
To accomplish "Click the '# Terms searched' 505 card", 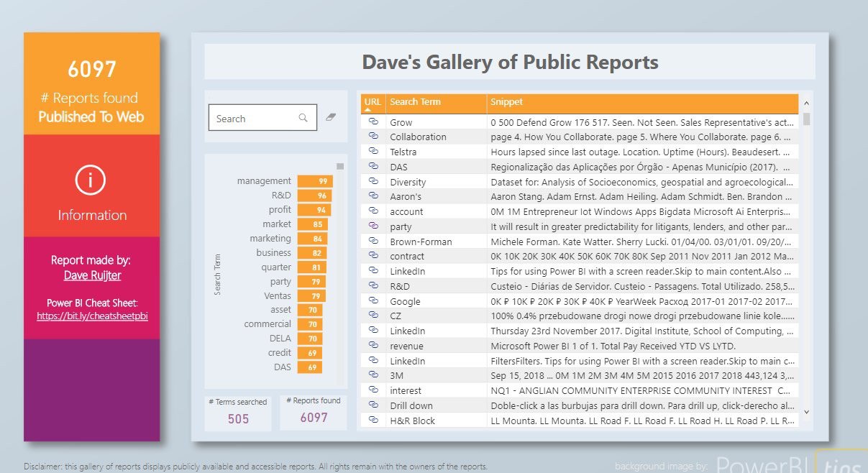I will [238, 413].
